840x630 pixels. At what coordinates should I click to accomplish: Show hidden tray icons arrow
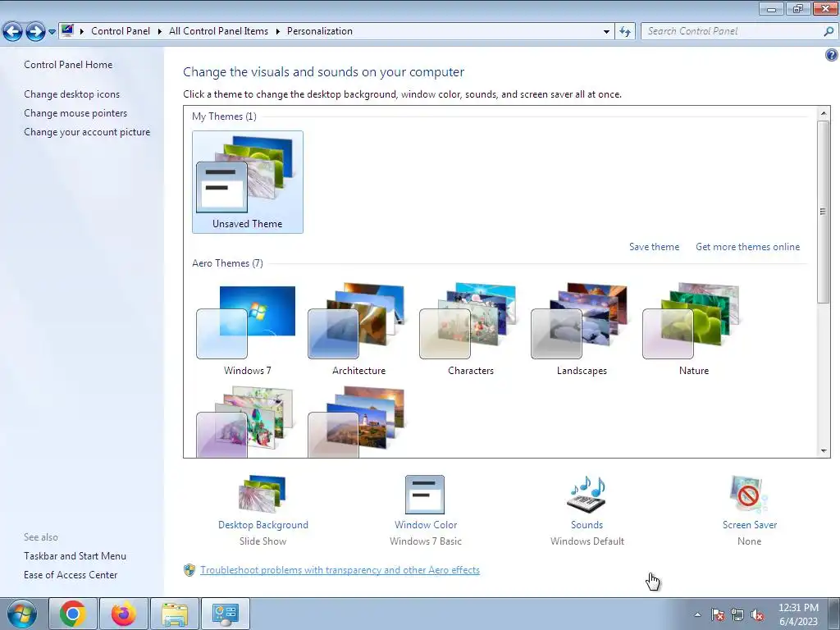point(697,614)
